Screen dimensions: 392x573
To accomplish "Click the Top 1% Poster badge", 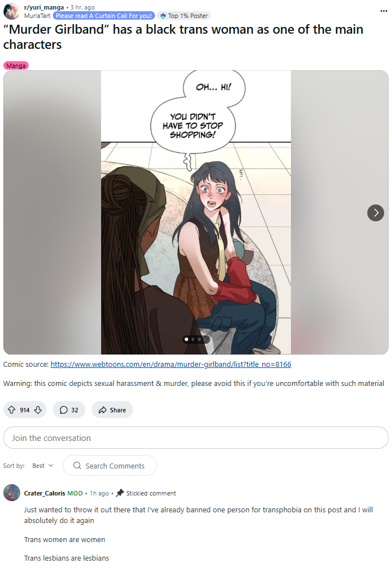I will [x=184, y=16].
